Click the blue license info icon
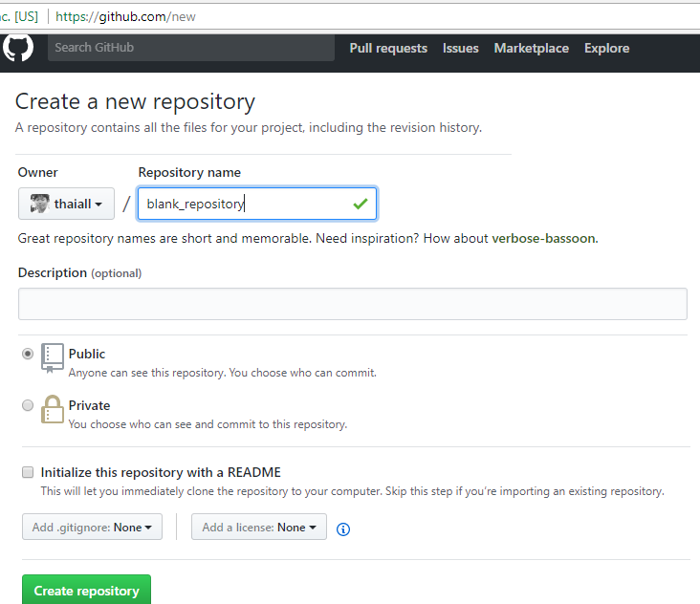This screenshot has height=604, width=700. 343,528
